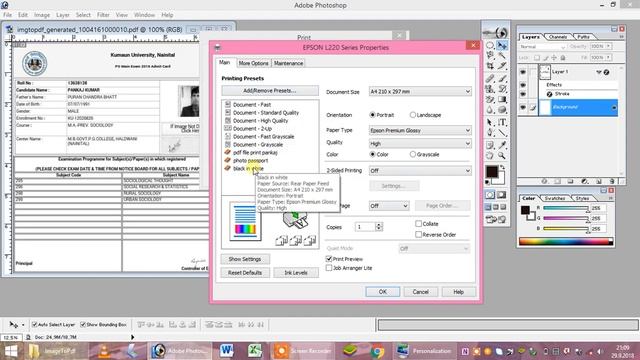Viewport: 640px width, 360px height.
Task: Select the Elliptical Marquee tool
Action: [x=490, y=46]
